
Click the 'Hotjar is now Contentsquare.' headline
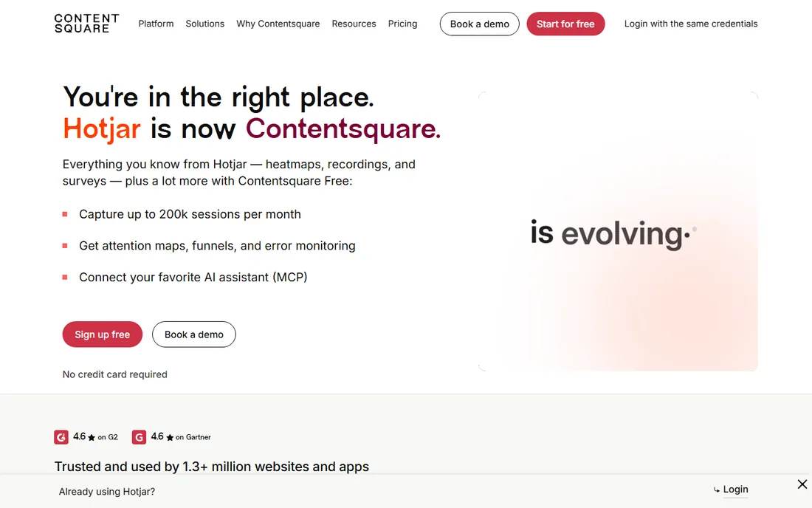click(252, 128)
